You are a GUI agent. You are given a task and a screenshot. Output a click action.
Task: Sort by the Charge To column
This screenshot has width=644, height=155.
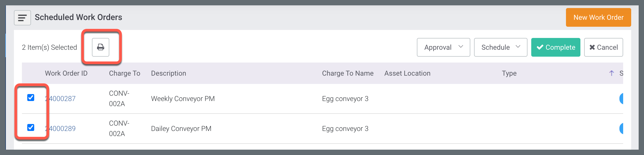click(x=125, y=73)
